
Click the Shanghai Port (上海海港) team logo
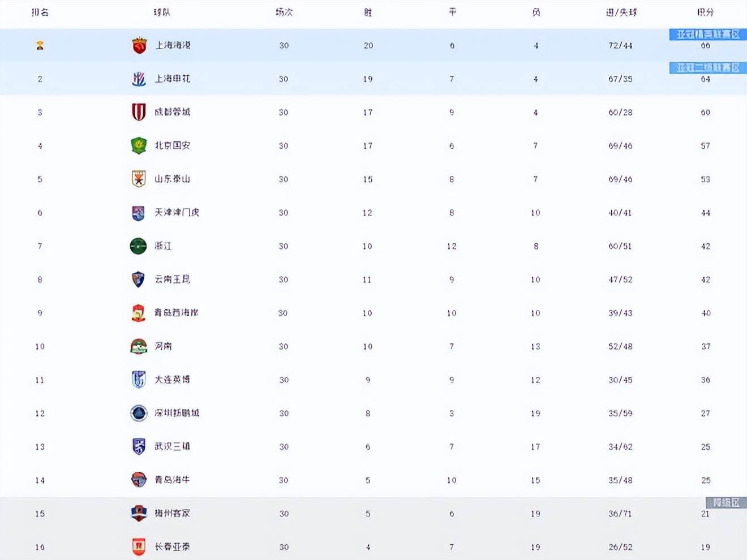coord(139,45)
